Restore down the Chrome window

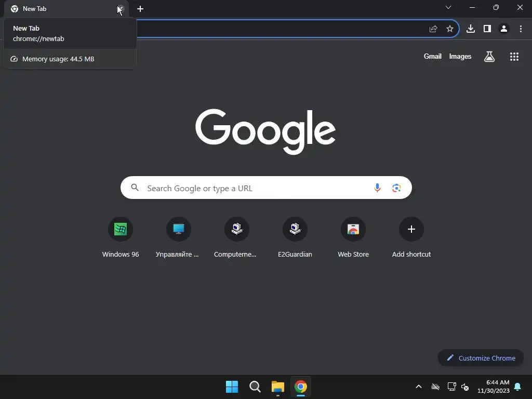tap(496, 7)
